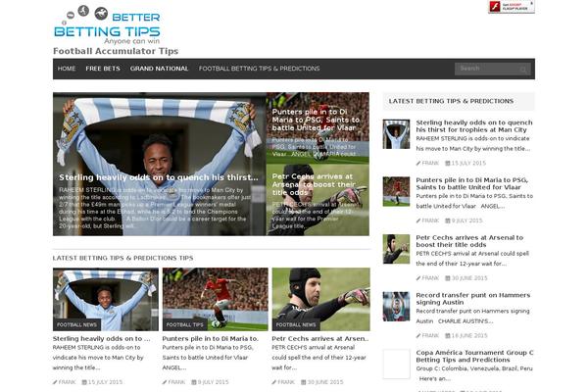The width and height of the screenshot is (588, 392).
Task: Click the Sterling thumbnail in the sidebar
Action: [x=396, y=134]
